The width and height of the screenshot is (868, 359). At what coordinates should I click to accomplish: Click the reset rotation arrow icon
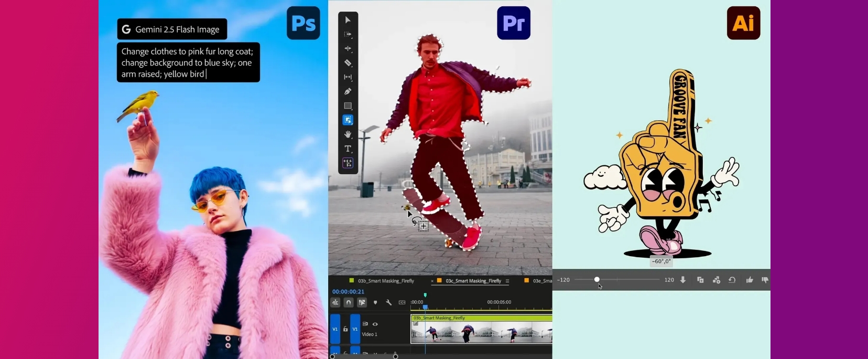[732, 280]
